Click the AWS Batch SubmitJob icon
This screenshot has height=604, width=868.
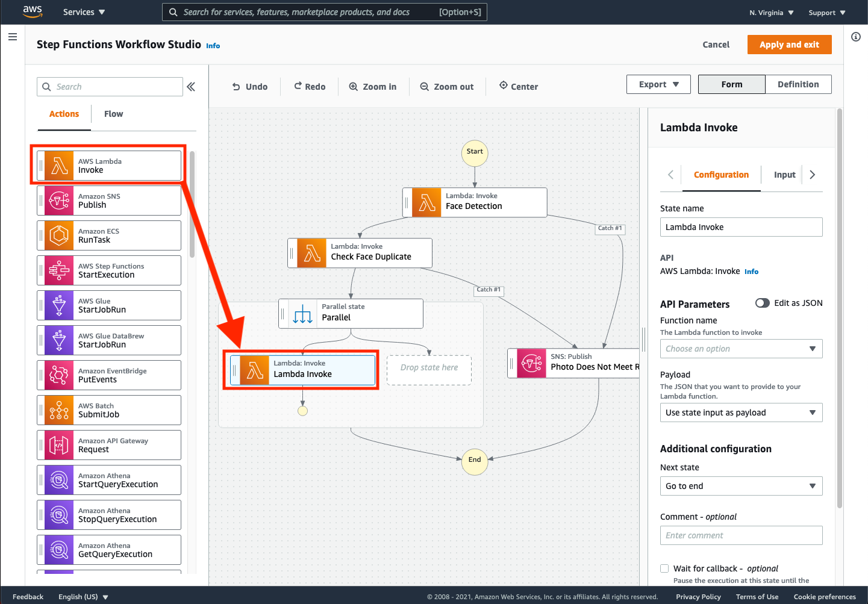click(59, 410)
